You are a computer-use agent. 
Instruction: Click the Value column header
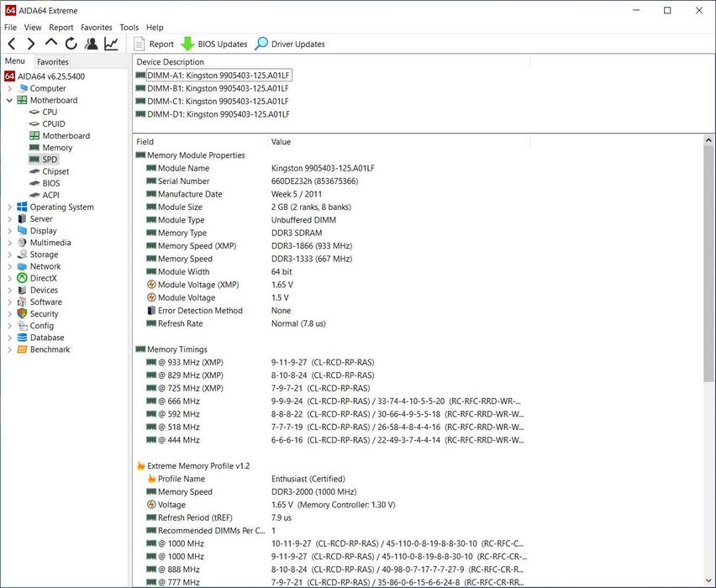pyautogui.click(x=398, y=142)
